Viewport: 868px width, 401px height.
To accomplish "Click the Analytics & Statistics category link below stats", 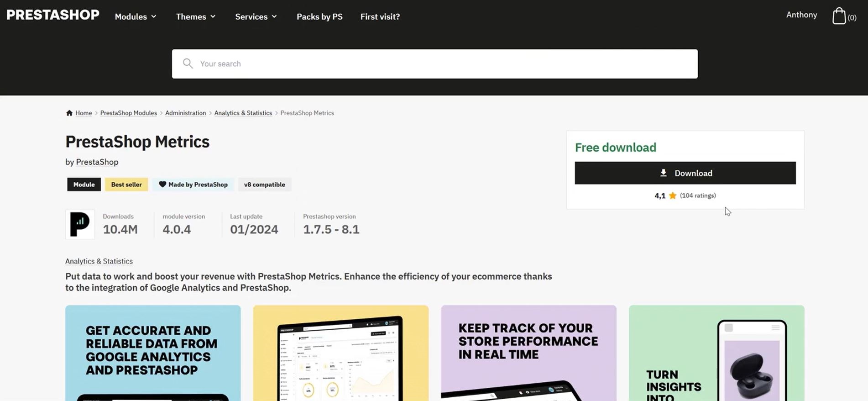I will click(99, 261).
